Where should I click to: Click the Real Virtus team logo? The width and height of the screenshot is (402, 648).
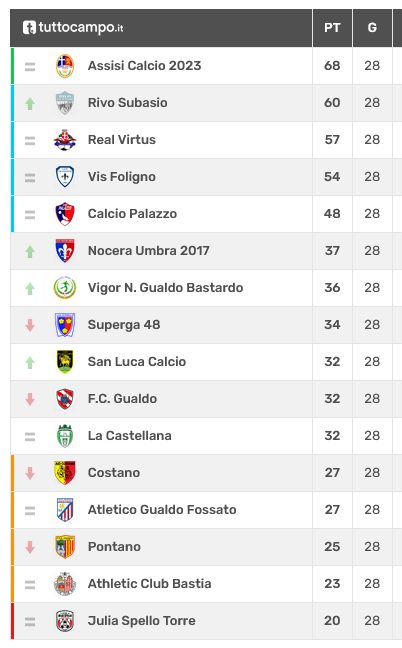pos(65,140)
